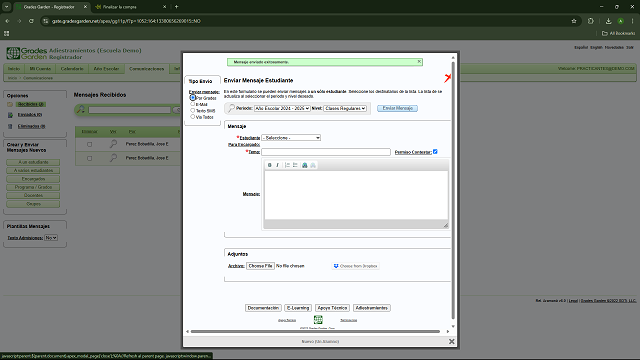Select the Texto SMS radio option

[x=193, y=110]
